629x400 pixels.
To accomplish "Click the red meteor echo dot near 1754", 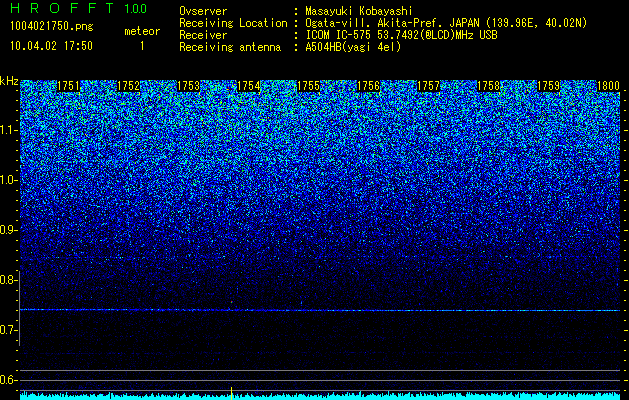I will point(231,302).
